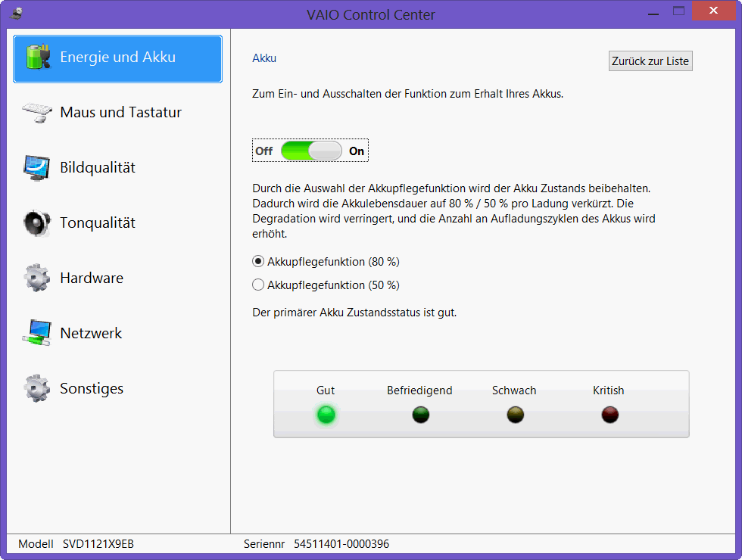
Task: Maximize the VAIO Control Center window
Action: (678, 11)
